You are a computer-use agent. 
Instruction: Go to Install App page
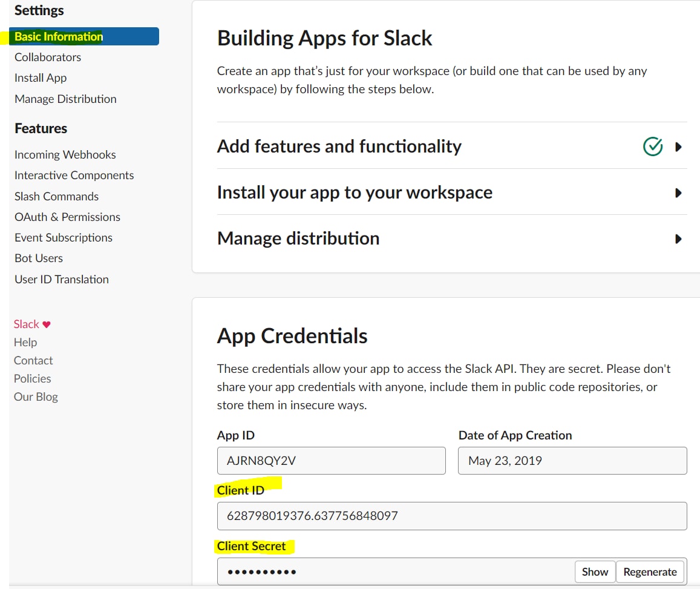41,77
